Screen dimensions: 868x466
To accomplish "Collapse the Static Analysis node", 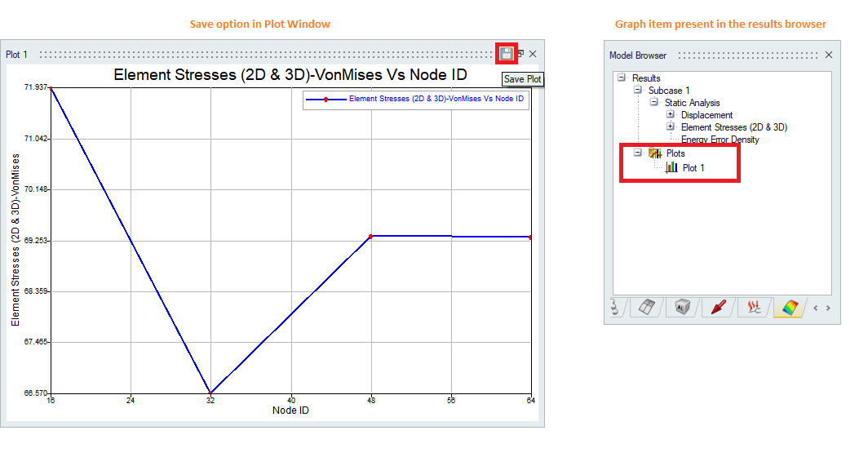I will [x=653, y=102].
